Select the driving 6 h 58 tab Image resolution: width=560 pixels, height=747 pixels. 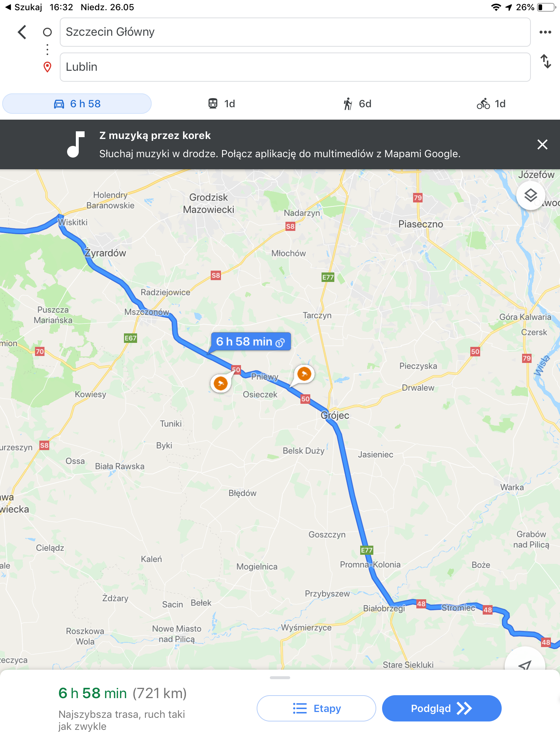(77, 104)
